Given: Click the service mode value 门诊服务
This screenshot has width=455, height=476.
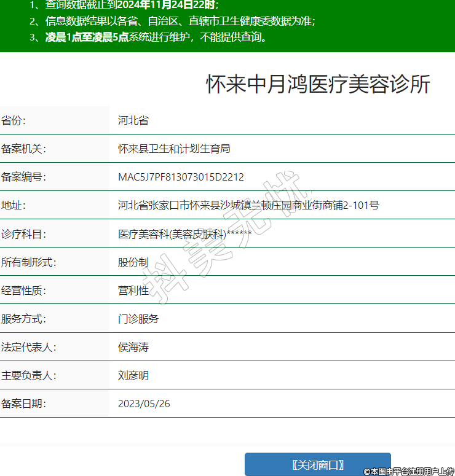Looking at the screenshot, I should pos(138,319).
